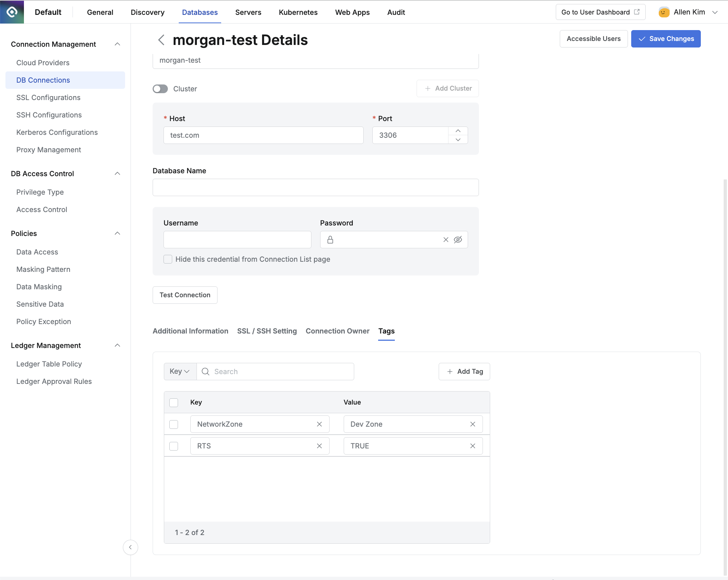Screen dimensions: 728x580
Task: Open the Allen Kim user menu chevron
Action: point(715,12)
